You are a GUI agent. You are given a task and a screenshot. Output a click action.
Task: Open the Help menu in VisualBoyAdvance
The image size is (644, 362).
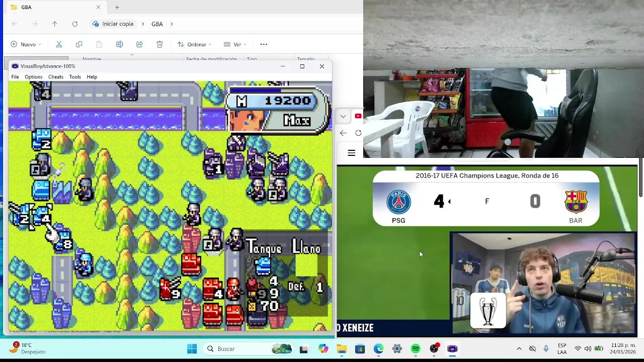92,77
